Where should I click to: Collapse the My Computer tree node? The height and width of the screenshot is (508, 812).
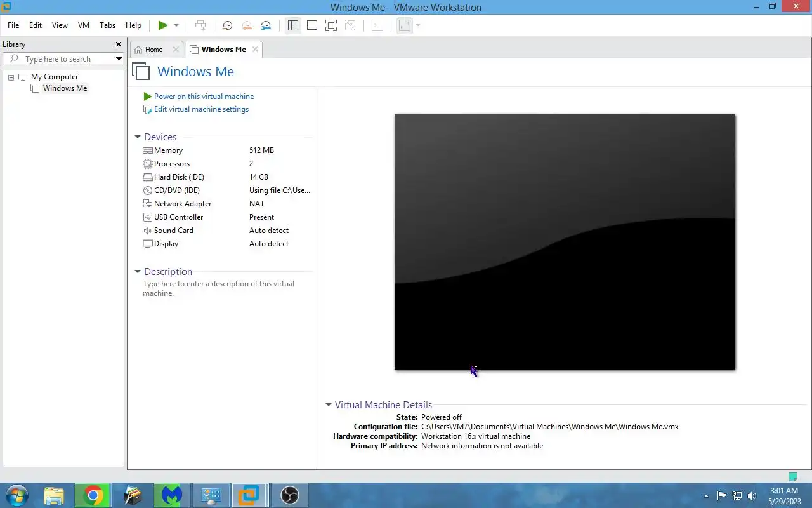point(11,77)
